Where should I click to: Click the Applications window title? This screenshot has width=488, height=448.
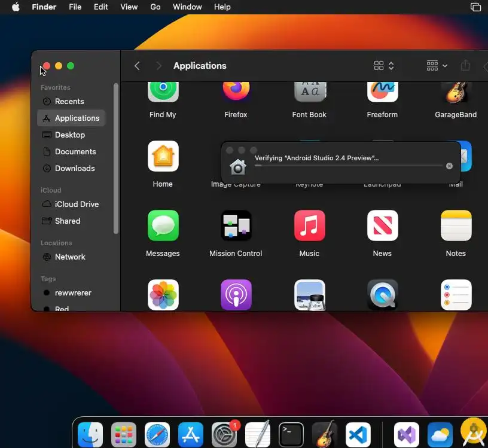[200, 66]
